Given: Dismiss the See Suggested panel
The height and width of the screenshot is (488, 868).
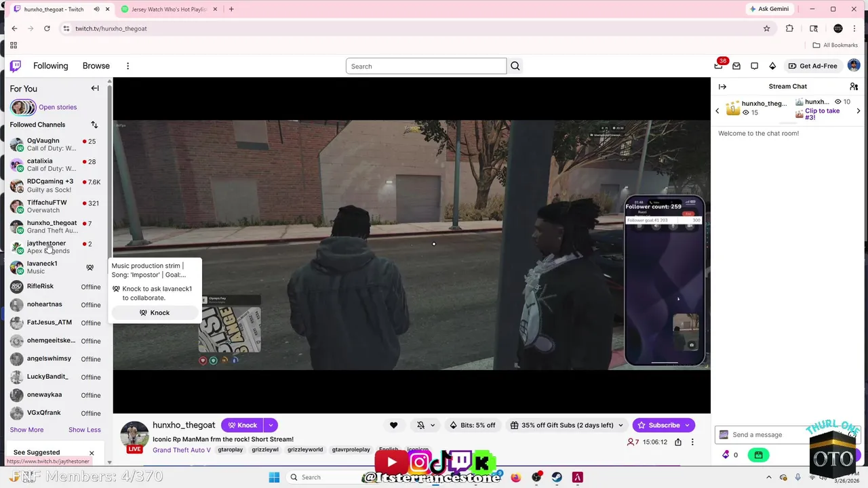Looking at the screenshot, I should [x=92, y=453].
